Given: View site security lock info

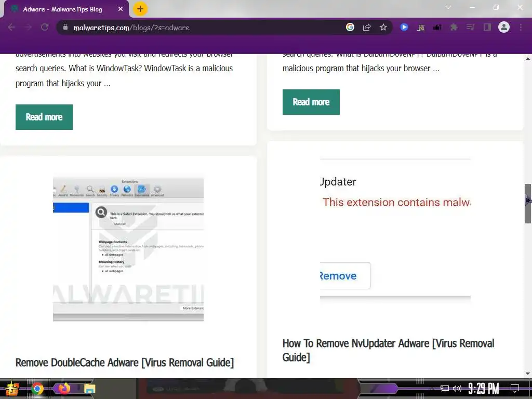Looking at the screenshot, I should coord(65,28).
